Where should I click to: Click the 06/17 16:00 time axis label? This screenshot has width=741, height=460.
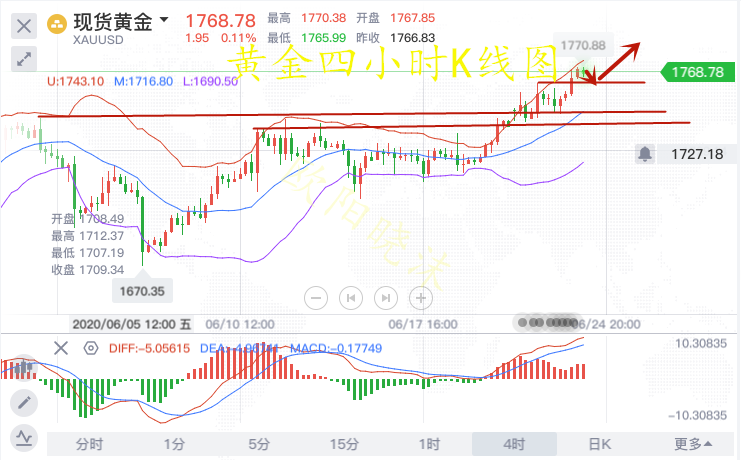click(x=423, y=324)
